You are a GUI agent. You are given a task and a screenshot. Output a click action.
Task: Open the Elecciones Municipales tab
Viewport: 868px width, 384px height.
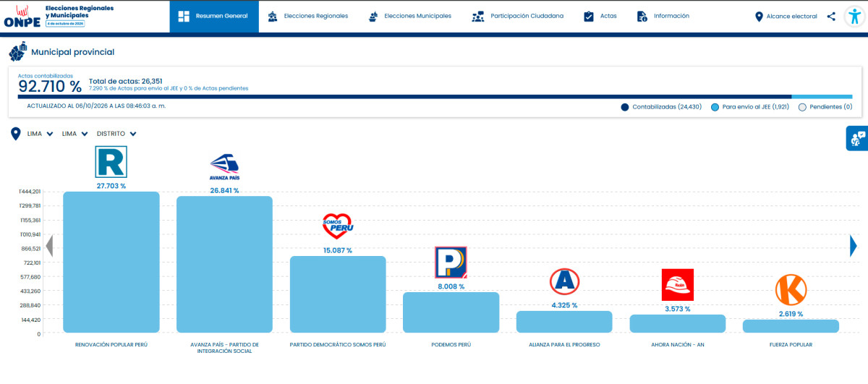pos(409,16)
